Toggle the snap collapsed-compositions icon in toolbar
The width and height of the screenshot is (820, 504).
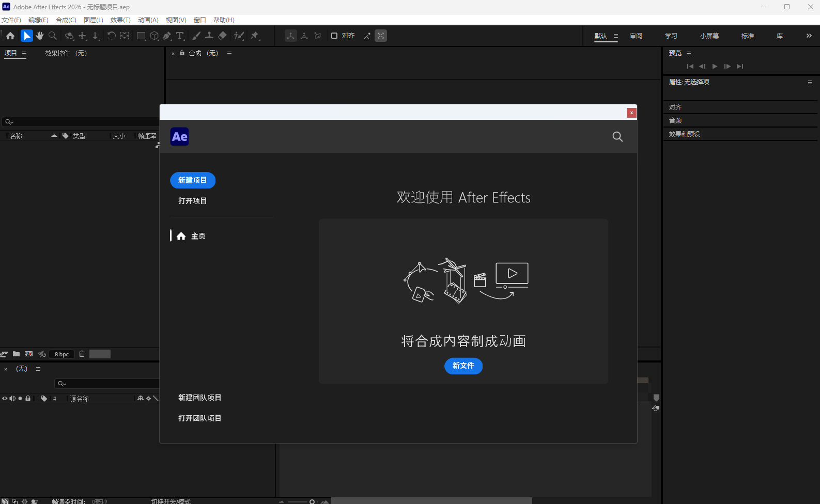(381, 36)
